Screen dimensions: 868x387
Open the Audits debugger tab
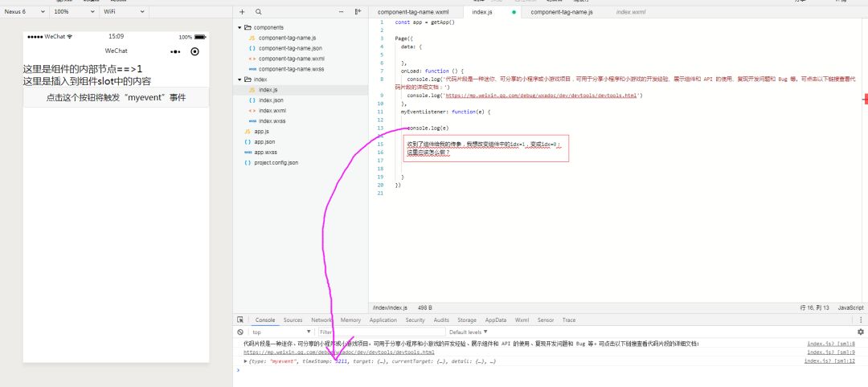[x=441, y=320]
